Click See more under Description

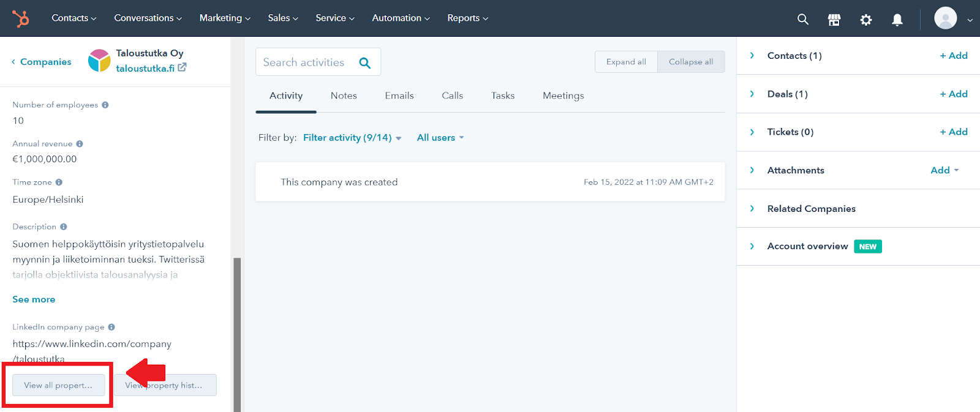(34, 299)
